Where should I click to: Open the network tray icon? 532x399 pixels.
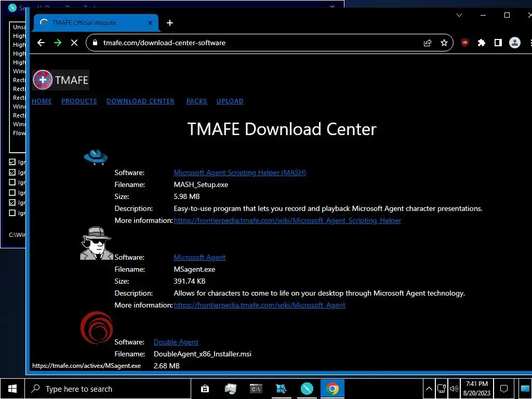[442, 389]
